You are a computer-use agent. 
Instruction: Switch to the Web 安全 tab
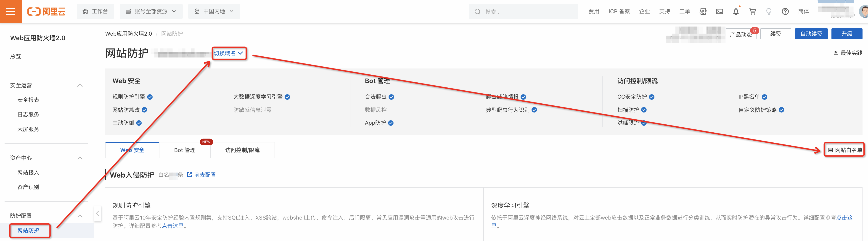click(x=132, y=150)
